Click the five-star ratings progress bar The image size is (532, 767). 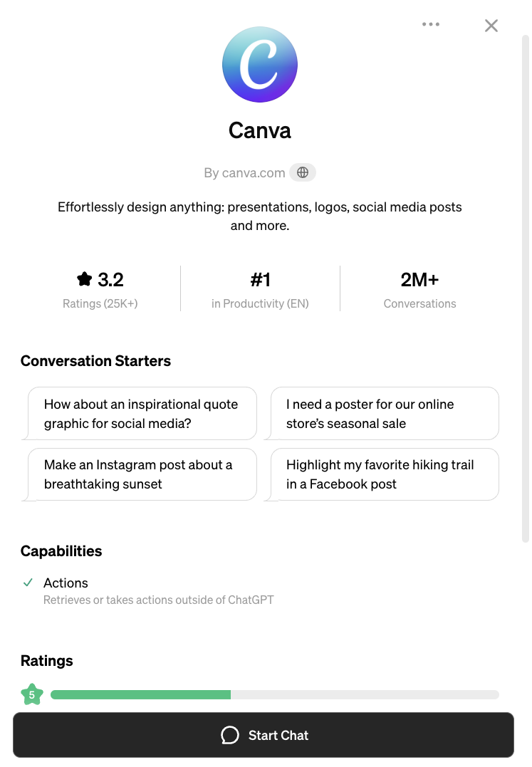point(274,694)
